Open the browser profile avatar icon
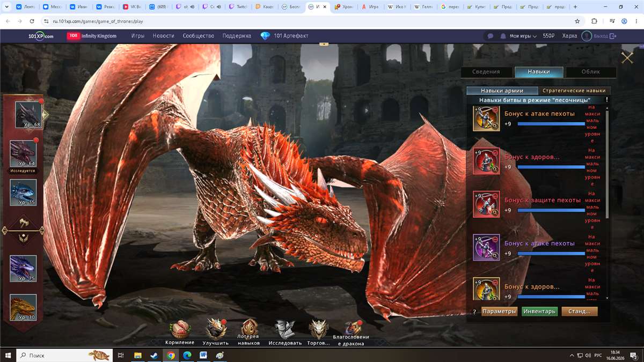The width and height of the screenshot is (644, 362). [624, 21]
